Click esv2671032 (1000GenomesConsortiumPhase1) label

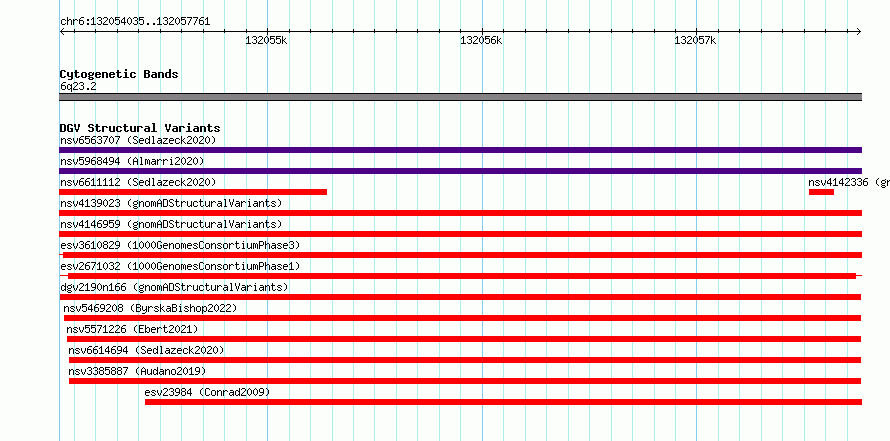[x=180, y=266]
